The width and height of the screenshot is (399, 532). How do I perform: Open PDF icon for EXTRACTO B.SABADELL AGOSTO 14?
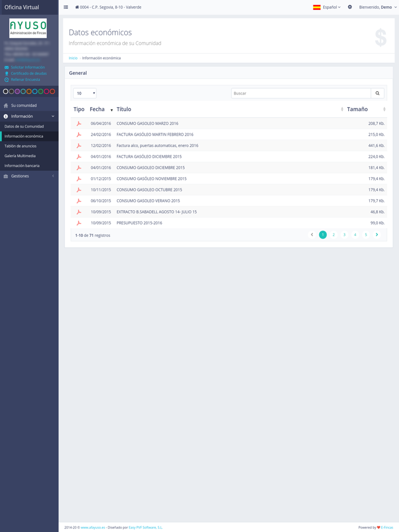pyautogui.click(x=79, y=212)
